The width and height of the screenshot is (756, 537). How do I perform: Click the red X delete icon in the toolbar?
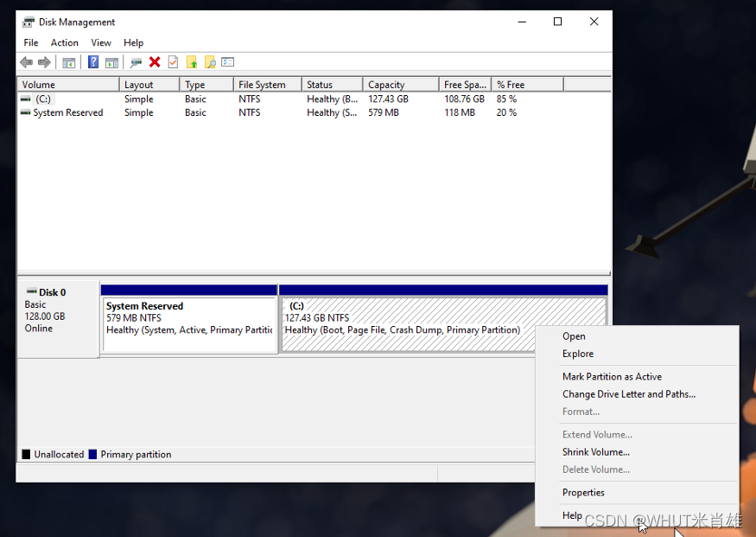pos(155,62)
